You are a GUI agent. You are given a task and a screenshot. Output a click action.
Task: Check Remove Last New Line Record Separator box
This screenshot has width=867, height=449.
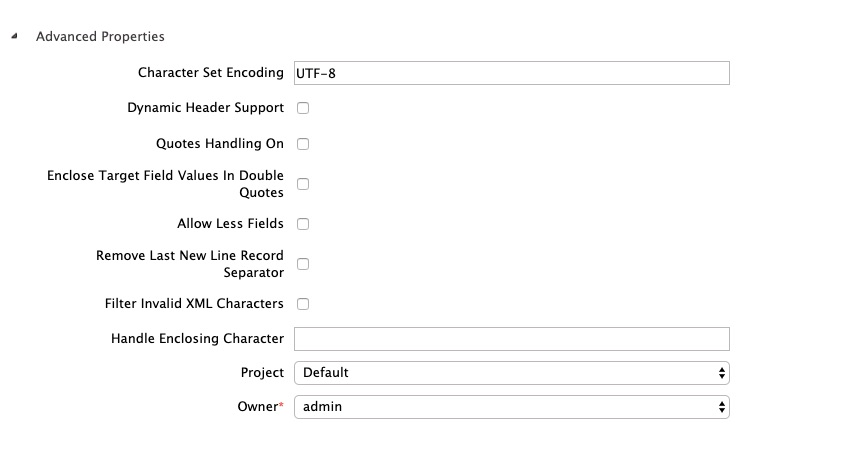pyautogui.click(x=303, y=264)
